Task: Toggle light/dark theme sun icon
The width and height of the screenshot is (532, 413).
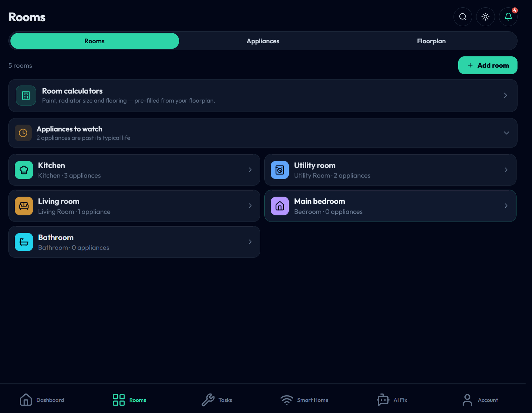Action: pyautogui.click(x=485, y=17)
